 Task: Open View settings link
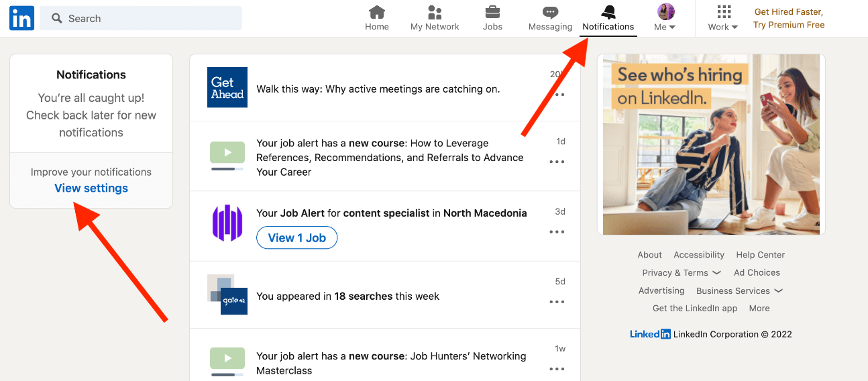tap(91, 188)
